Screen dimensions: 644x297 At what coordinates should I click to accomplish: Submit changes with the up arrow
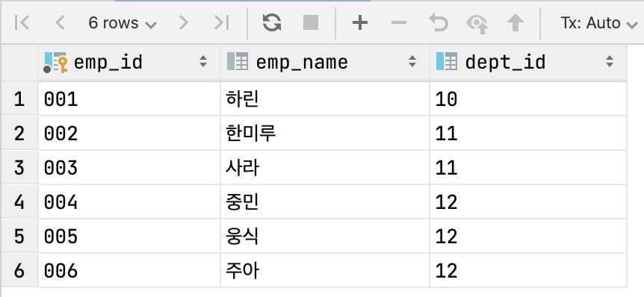[x=515, y=23]
